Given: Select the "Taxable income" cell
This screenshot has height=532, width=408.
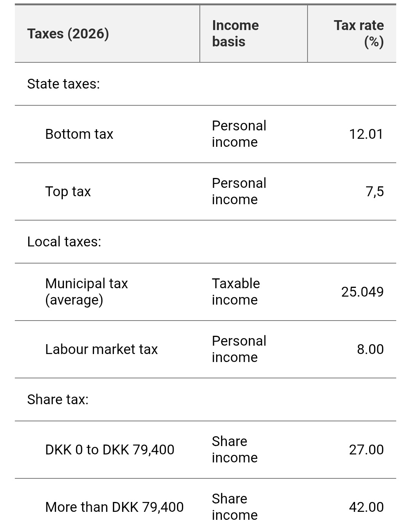Looking at the screenshot, I should tap(236, 292).
